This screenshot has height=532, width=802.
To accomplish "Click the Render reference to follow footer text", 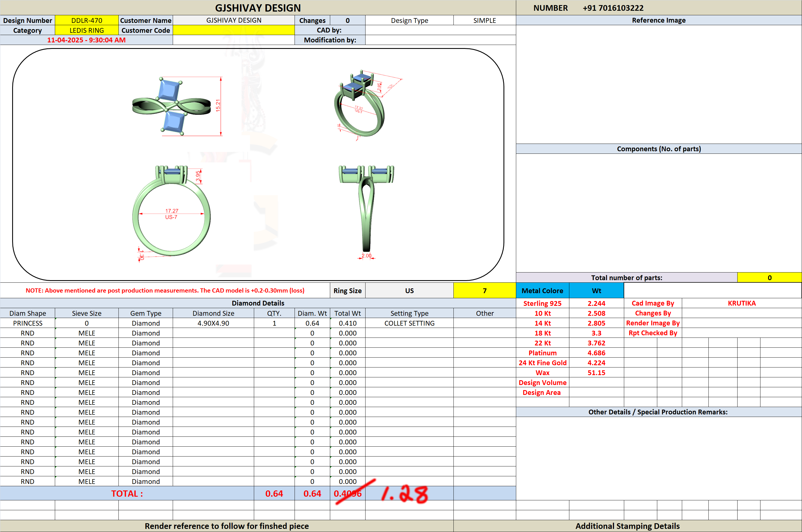I will (227, 526).
